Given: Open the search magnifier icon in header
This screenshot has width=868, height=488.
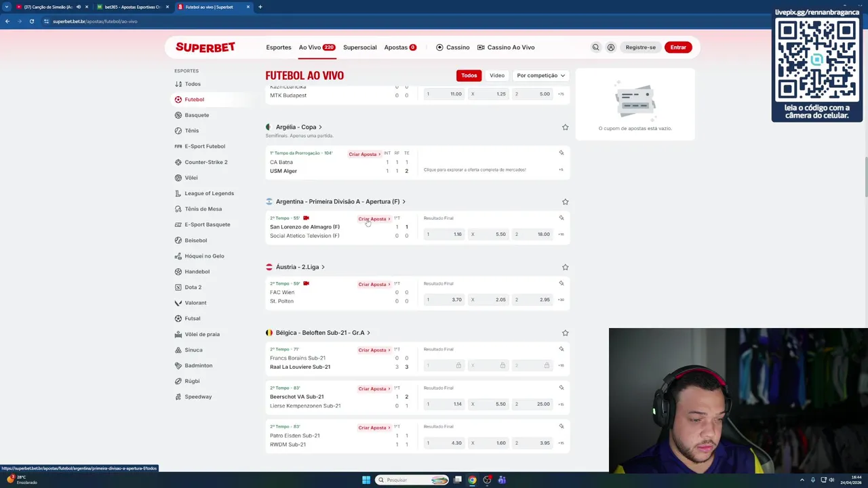Looking at the screenshot, I should click(x=595, y=47).
